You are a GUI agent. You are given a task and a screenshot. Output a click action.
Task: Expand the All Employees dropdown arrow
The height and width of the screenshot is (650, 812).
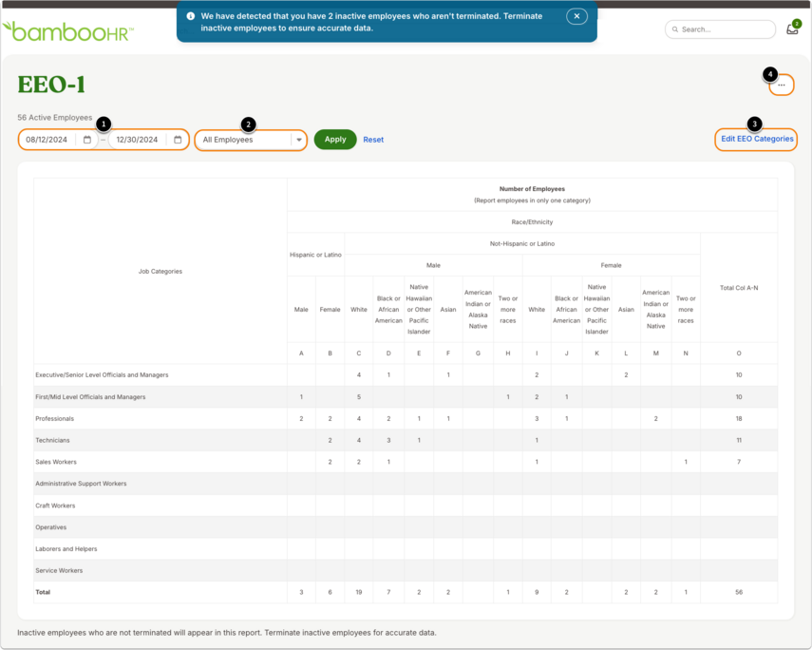pos(299,140)
